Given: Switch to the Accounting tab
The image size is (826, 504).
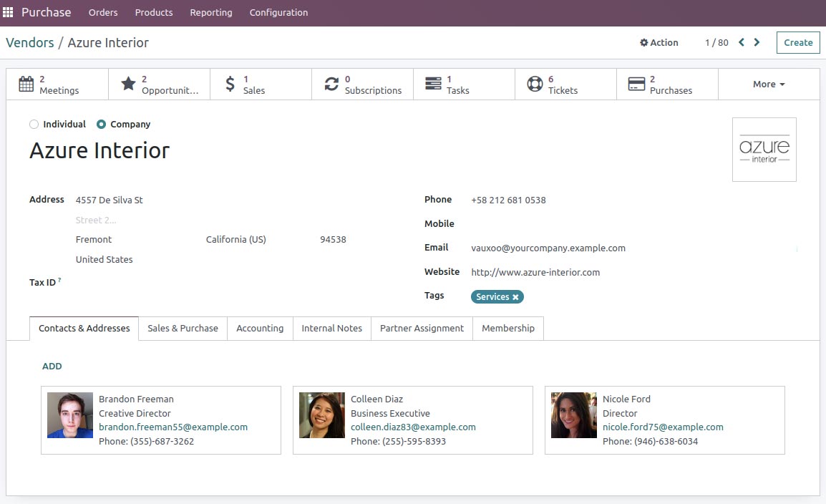Looking at the screenshot, I should click(259, 328).
